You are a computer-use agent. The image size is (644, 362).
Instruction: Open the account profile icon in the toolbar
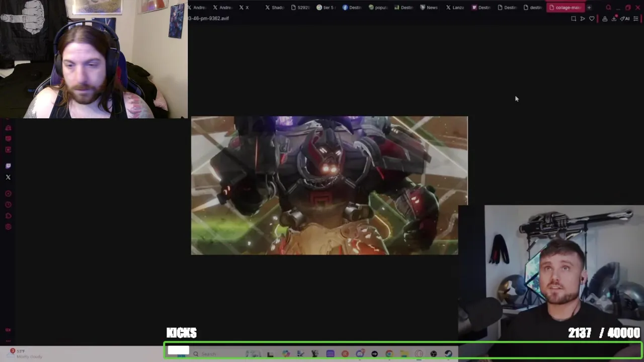click(605, 19)
